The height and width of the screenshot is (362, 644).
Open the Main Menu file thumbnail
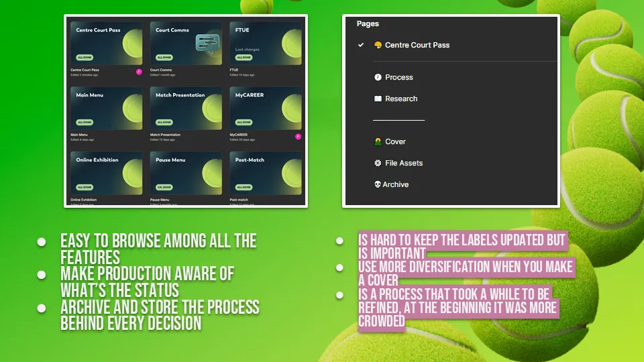(107, 109)
